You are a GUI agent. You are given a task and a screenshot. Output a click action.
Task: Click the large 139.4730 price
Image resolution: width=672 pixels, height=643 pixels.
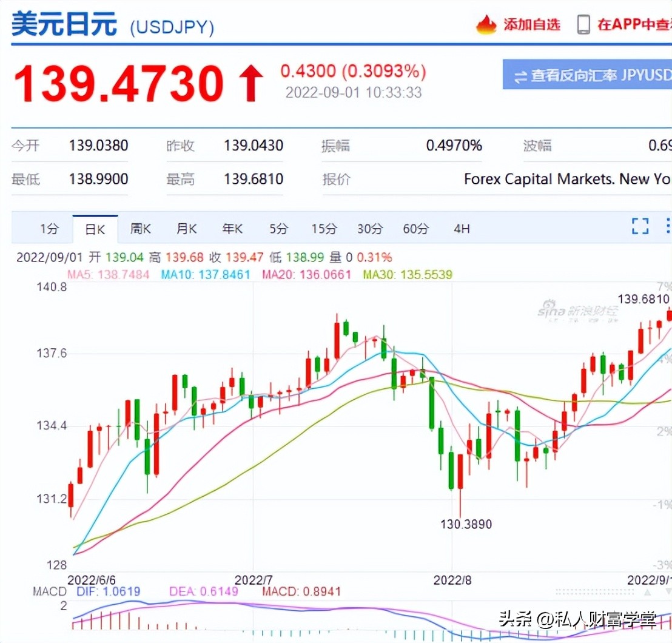point(119,82)
